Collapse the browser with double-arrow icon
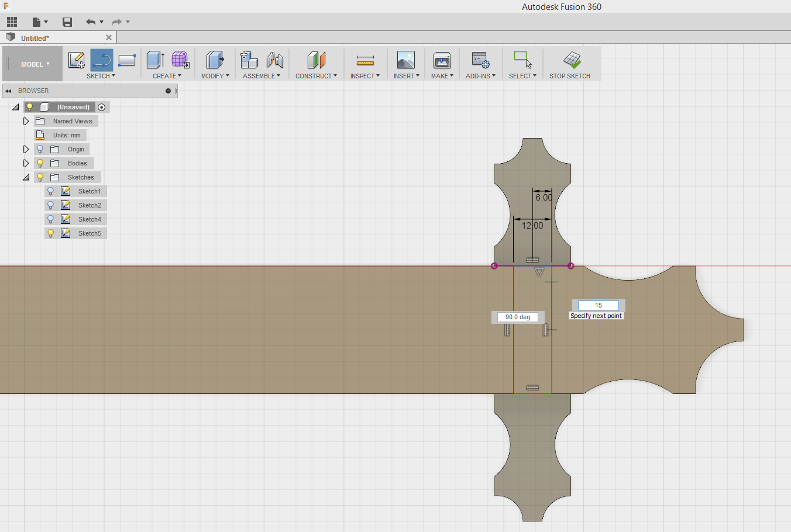This screenshot has width=791, height=532. pyautogui.click(x=8, y=91)
